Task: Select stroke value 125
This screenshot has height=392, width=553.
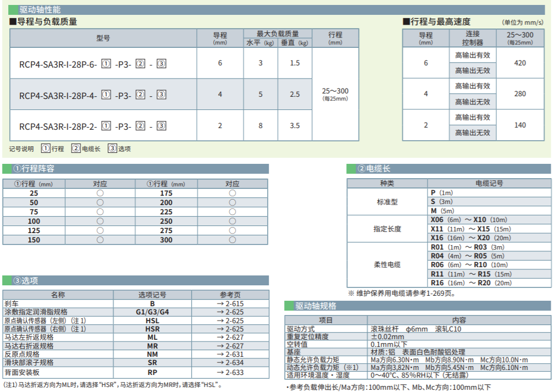Action: pyautogui.click(x=34, y=231)
